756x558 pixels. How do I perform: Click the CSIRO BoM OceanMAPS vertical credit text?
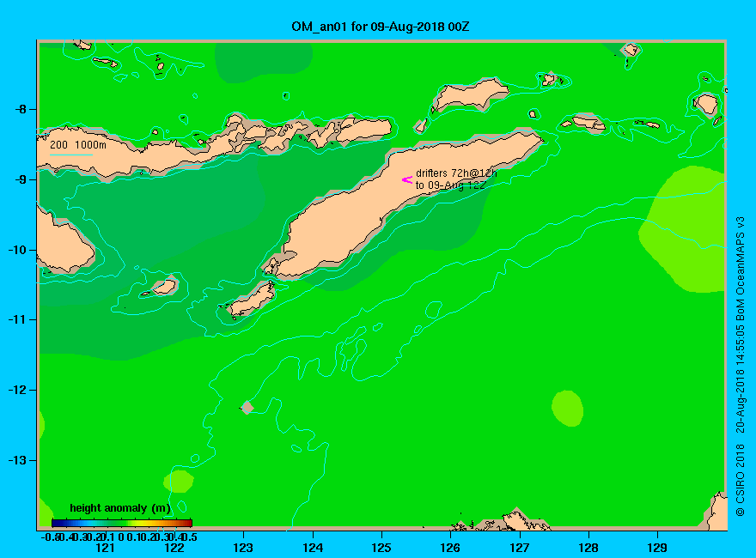740,367
